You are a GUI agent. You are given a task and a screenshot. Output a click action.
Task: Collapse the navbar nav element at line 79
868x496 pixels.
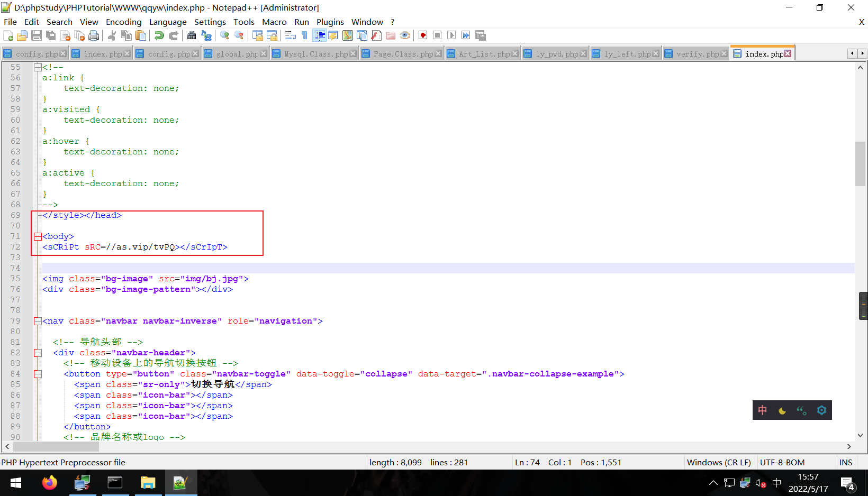click(37, 321)
